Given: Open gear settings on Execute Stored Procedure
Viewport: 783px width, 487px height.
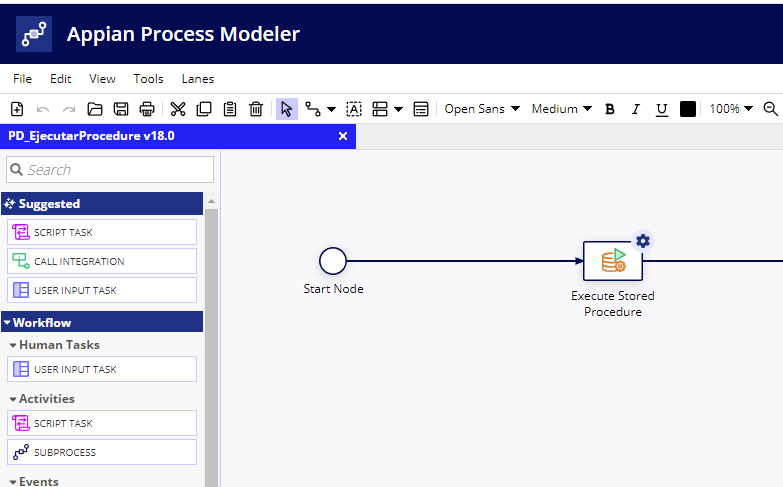Looking at the screenshot, I should click(x=643, y=241).
